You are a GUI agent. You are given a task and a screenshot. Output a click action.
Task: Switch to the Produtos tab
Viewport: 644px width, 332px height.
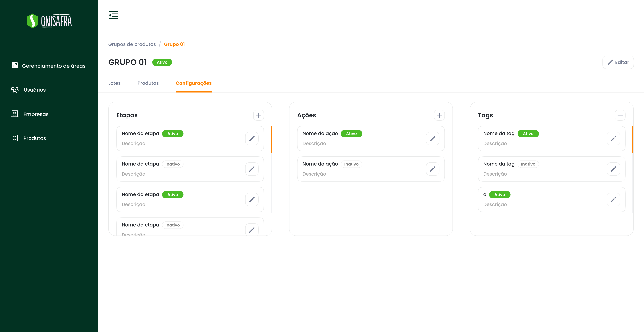pyautogui.click(x=148, y=83)
